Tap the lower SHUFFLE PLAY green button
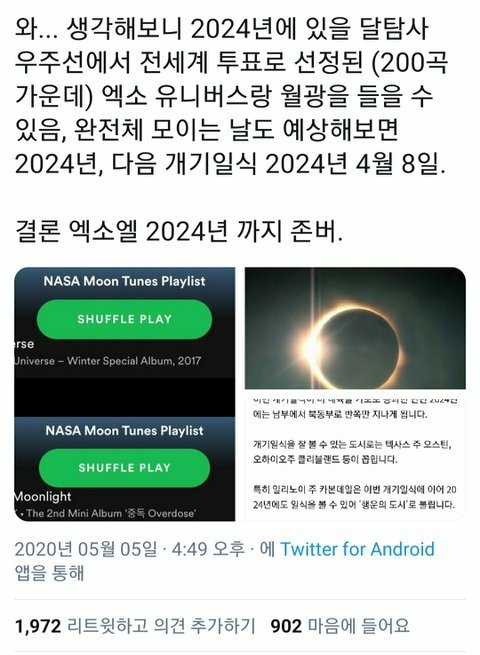The width and height of the screenshot is (480, 655). click(124, 467)
